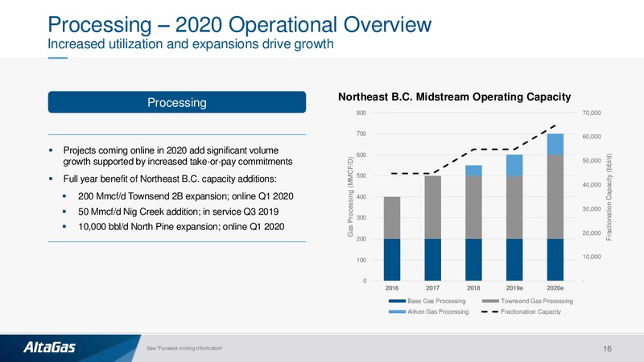644x362 pixels.
Task: Click the 'Gas Processing (MMCF/D)' axis title
Action: click(350, 196)
